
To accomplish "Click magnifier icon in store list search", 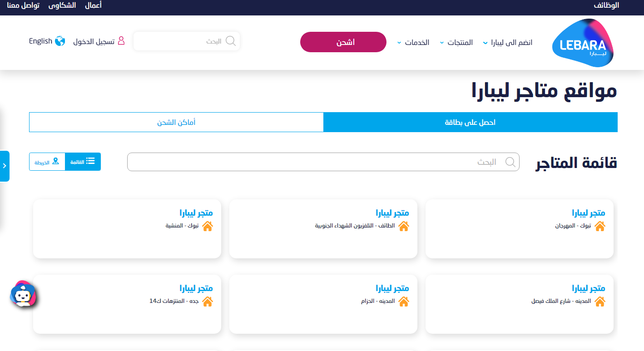I will [x=510, y=162].
